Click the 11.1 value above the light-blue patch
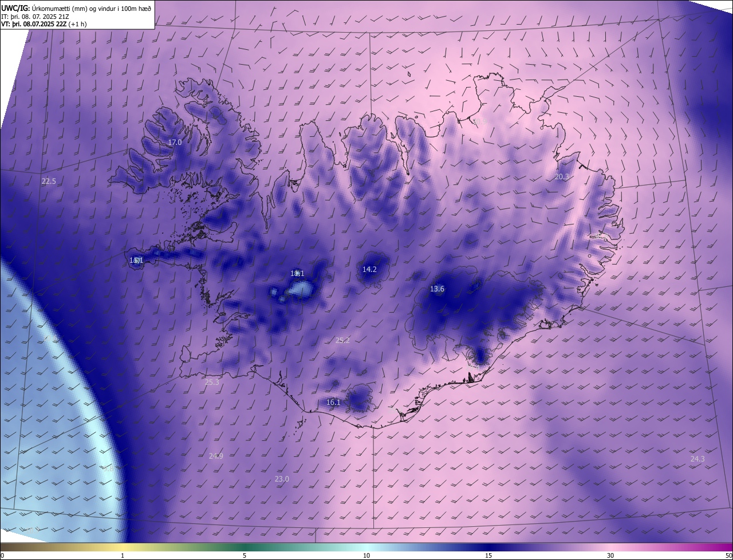733x560 pixels. [297, 274]
